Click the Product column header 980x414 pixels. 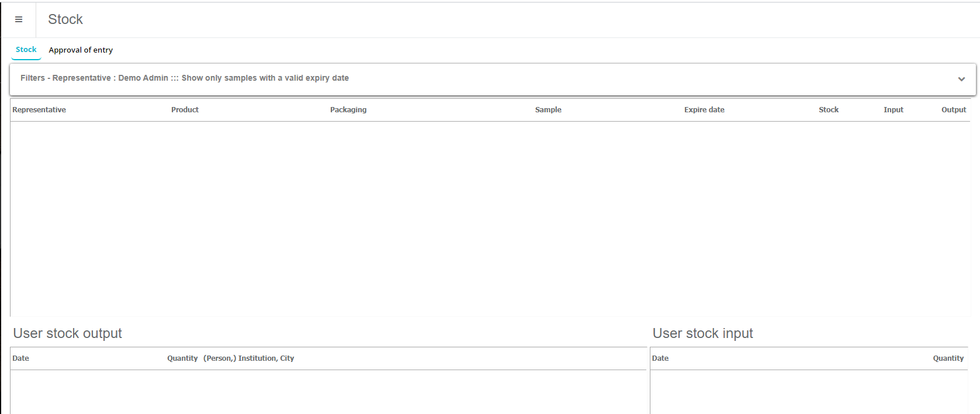click(x=185, y=110)
